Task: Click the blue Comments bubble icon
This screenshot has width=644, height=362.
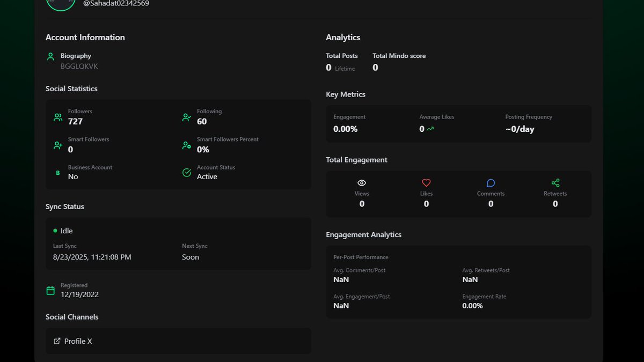Action: click(x=491, y=182)
